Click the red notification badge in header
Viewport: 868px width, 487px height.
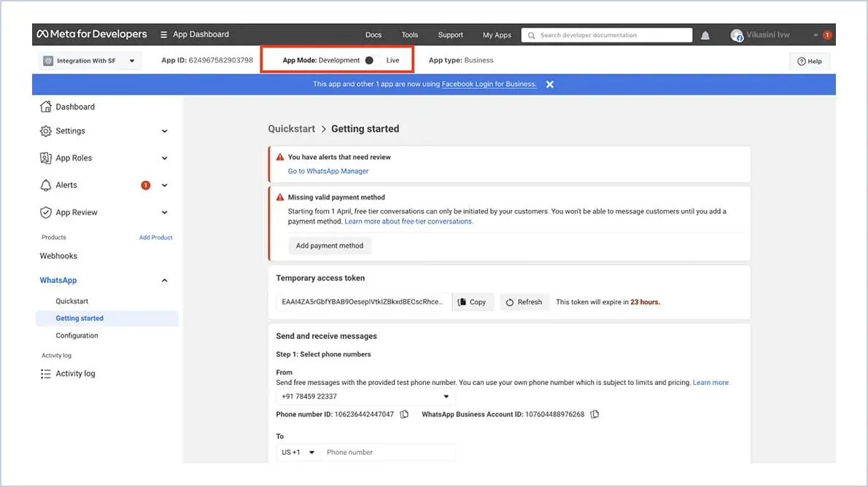827,35
